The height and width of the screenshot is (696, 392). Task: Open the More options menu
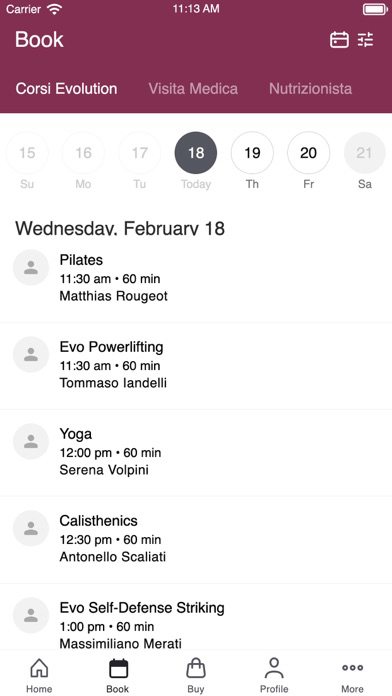click(352, 676)
